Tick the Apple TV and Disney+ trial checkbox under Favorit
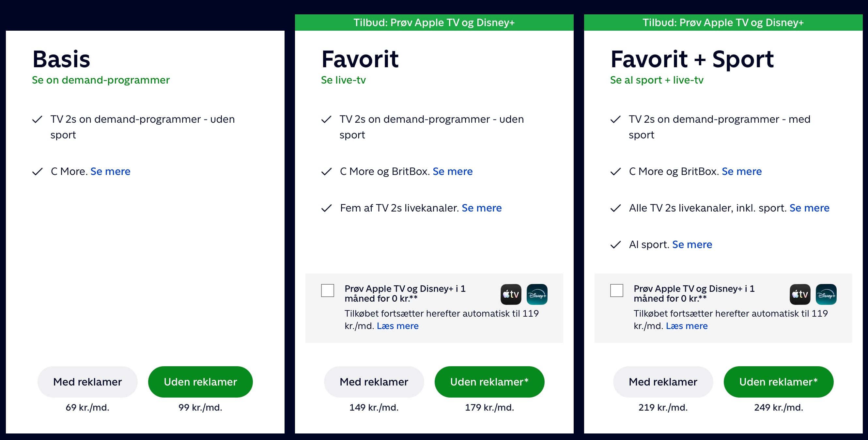Image resolution: width=868 pixels, height=440 pixels. [327, 290]
